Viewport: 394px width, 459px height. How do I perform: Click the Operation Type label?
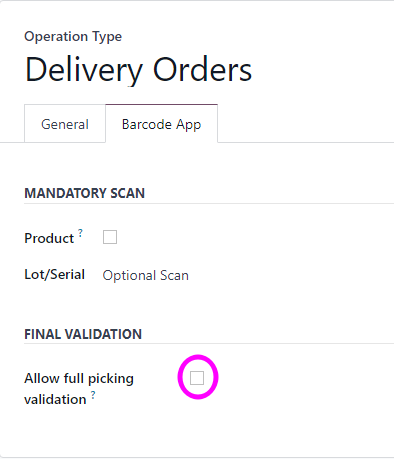point(73,36)
